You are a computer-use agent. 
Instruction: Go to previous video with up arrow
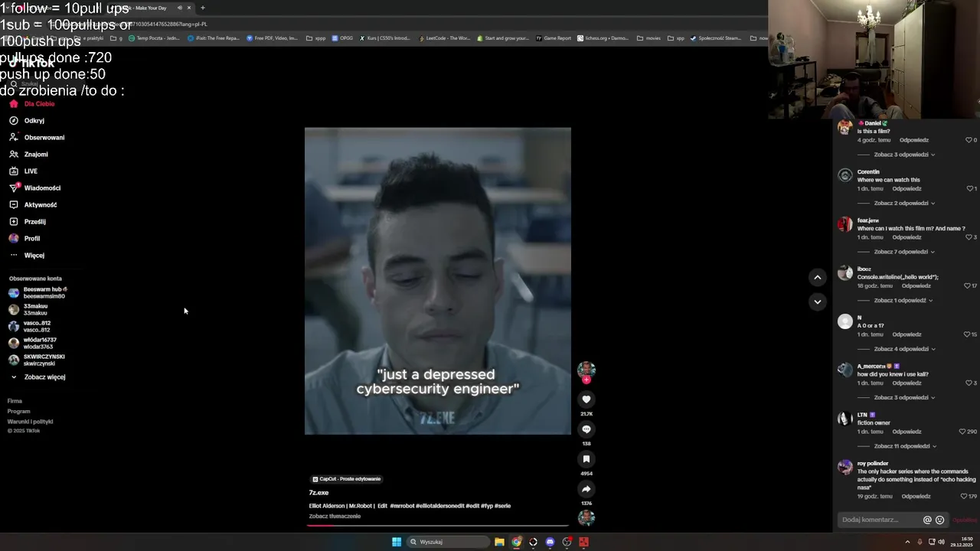[818, 277]
